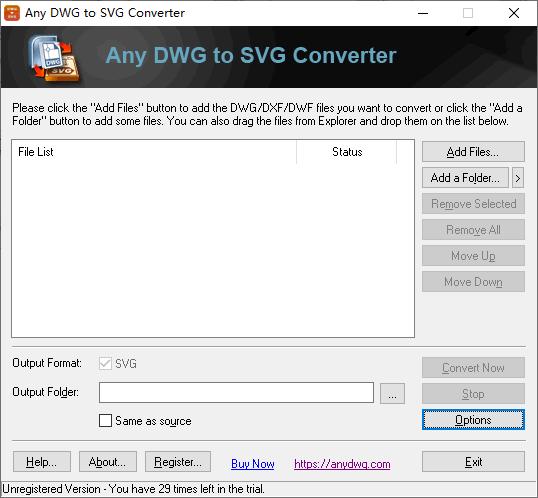538x498 pixels.
Task: Click the Add Files... button
Action: [473, 151]
